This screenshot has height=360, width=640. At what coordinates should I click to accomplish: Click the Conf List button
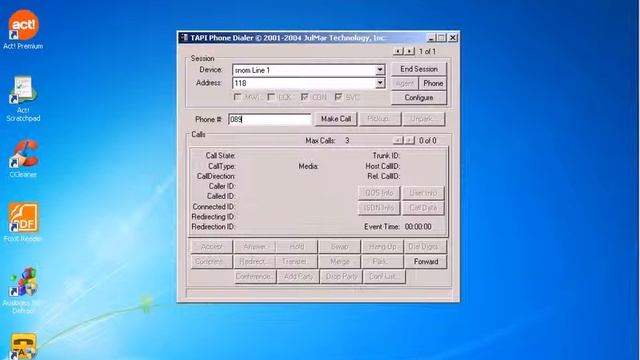point(384,276)
